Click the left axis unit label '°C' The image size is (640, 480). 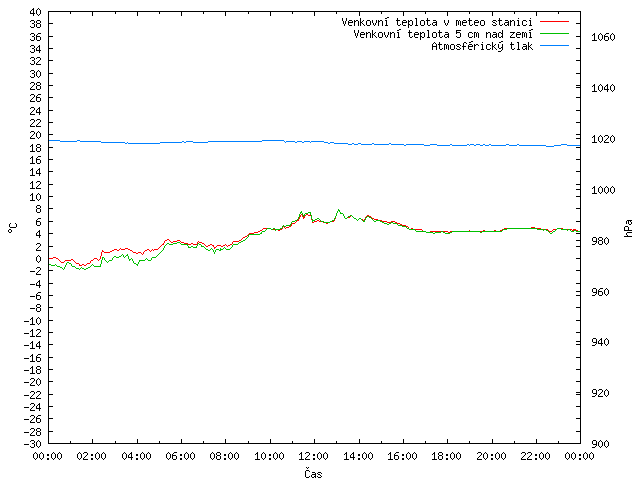tap(13, 228)
